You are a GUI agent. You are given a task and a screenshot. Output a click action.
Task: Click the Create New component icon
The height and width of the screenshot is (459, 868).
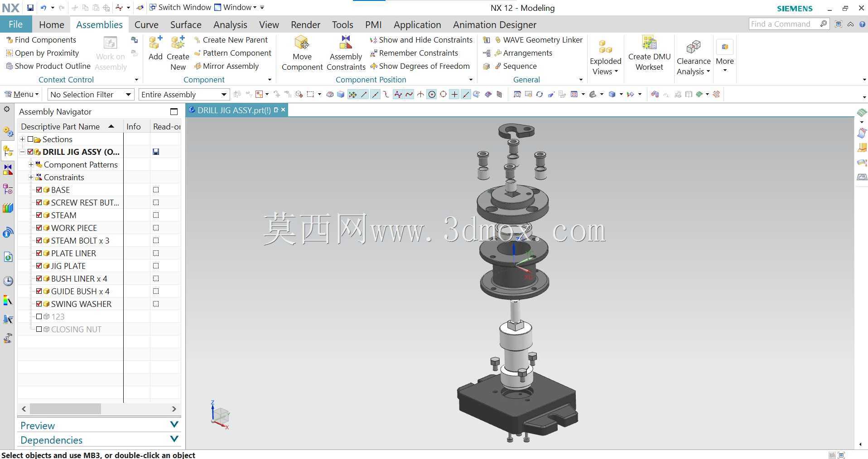(x=178, y=53)
